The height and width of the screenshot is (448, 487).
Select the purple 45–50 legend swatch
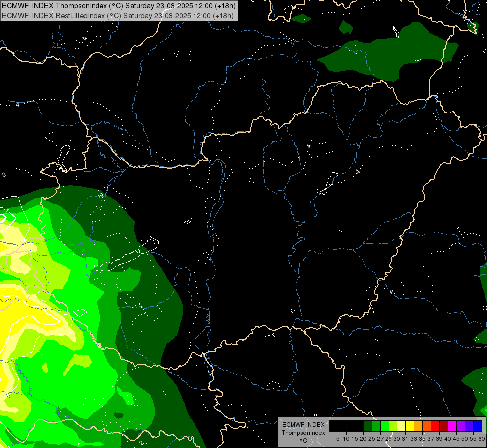coord(461,426)
